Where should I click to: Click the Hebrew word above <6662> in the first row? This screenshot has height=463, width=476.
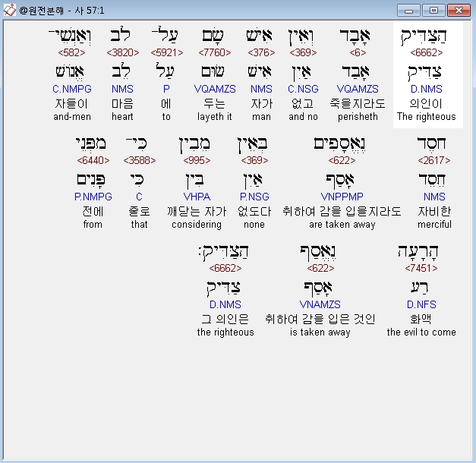pyautogui.click(x=424, y=36)
